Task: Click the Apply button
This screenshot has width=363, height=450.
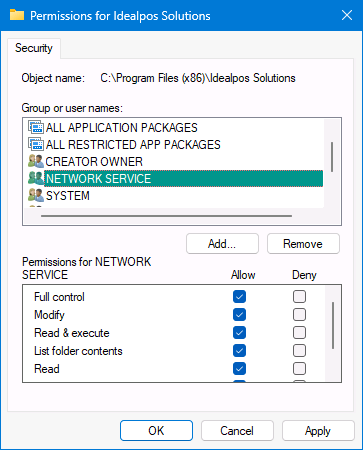Action: pos(318,431)
